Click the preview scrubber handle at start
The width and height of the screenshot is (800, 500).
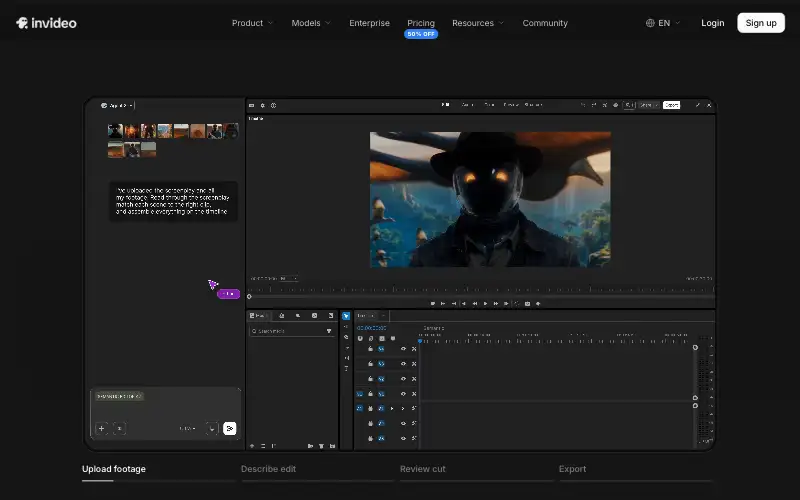(x=249, y=296)
